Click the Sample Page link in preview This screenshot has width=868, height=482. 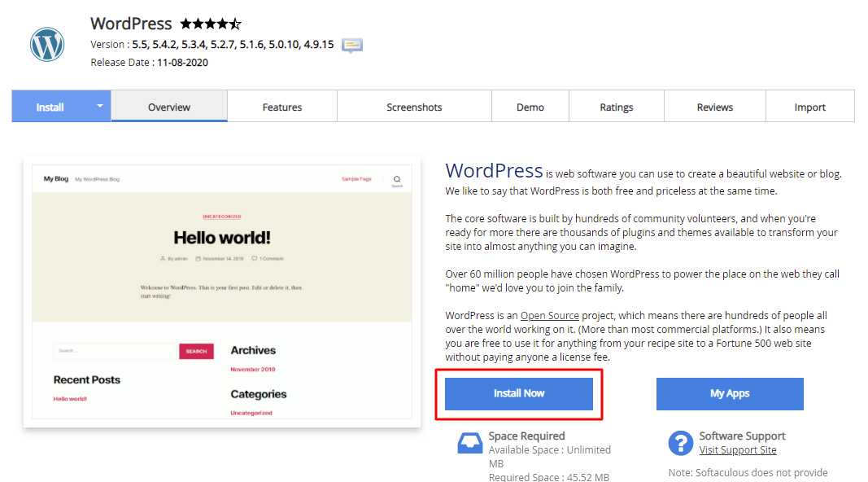coord(356,179)
